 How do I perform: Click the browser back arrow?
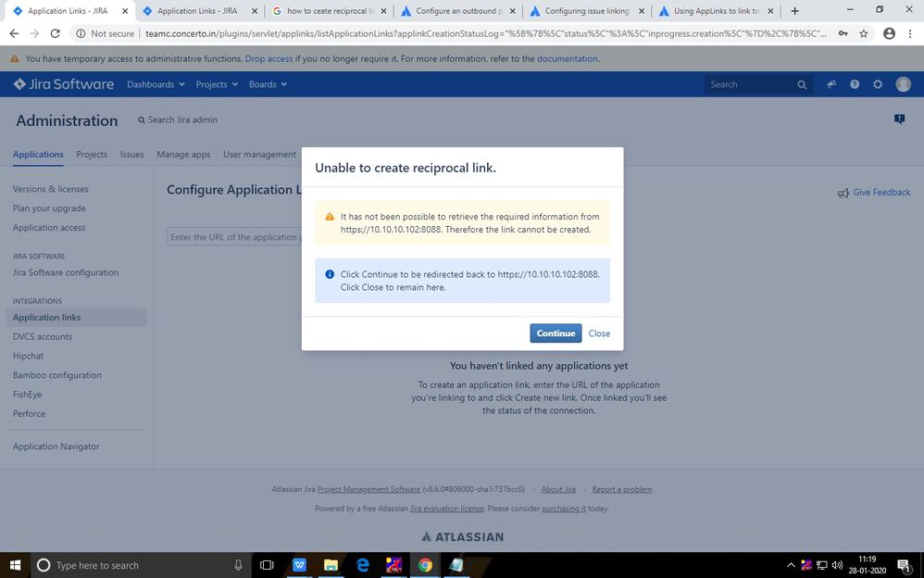pos(14,33)
